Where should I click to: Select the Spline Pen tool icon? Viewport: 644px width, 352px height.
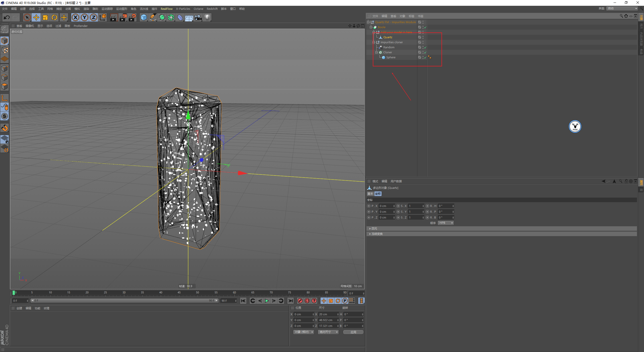(153, 17)
